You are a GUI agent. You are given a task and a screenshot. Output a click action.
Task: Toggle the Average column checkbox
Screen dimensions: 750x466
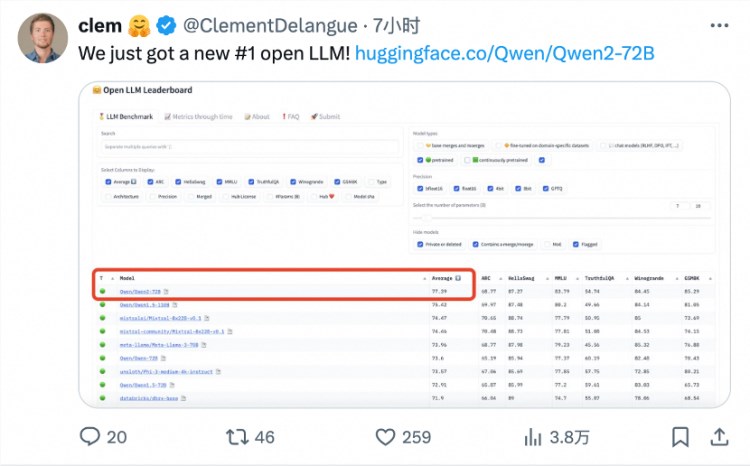click(x=107, y=182)
